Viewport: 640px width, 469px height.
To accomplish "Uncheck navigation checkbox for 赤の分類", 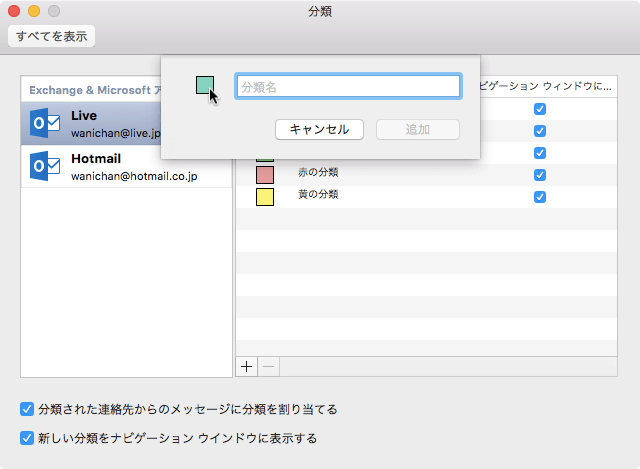I will pos(540,175).
